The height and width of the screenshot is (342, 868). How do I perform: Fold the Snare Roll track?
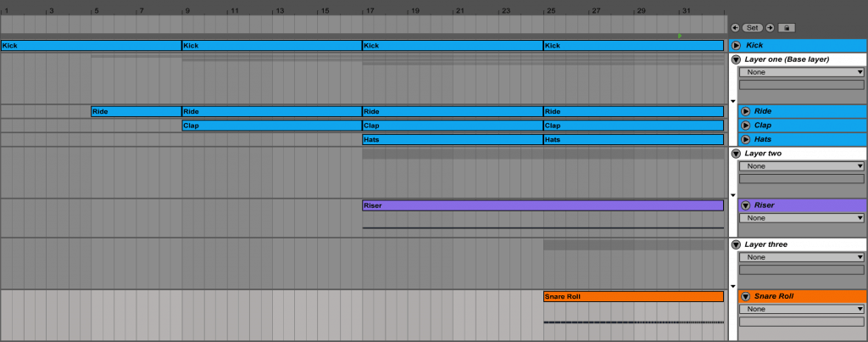pos(746,296)
